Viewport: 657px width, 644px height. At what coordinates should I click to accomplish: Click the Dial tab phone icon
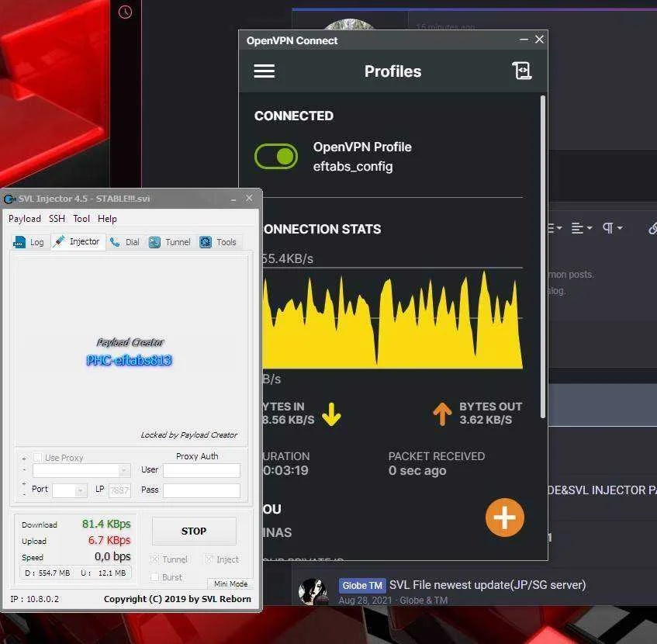pyautogui.click(x=115, y=242)
